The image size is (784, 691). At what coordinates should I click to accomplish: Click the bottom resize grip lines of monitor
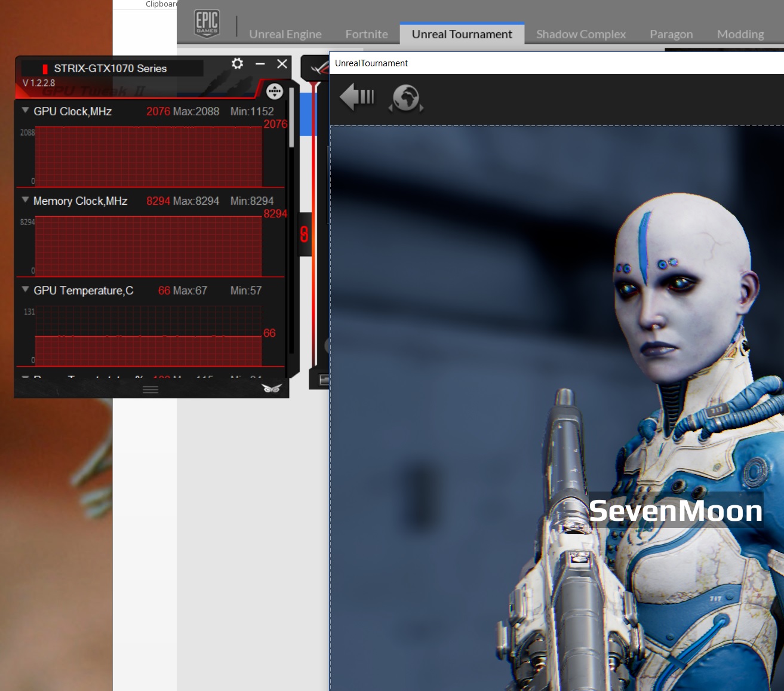[150, 389]
